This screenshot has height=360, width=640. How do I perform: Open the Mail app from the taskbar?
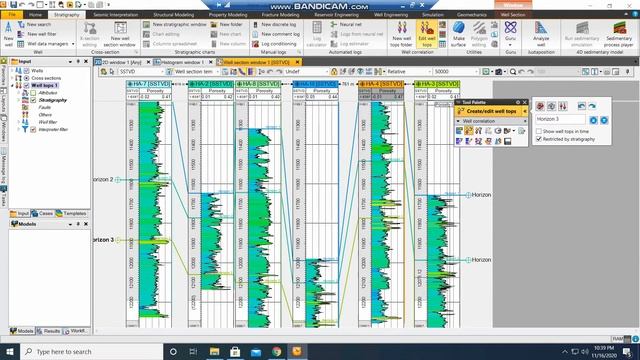point(256,351)
